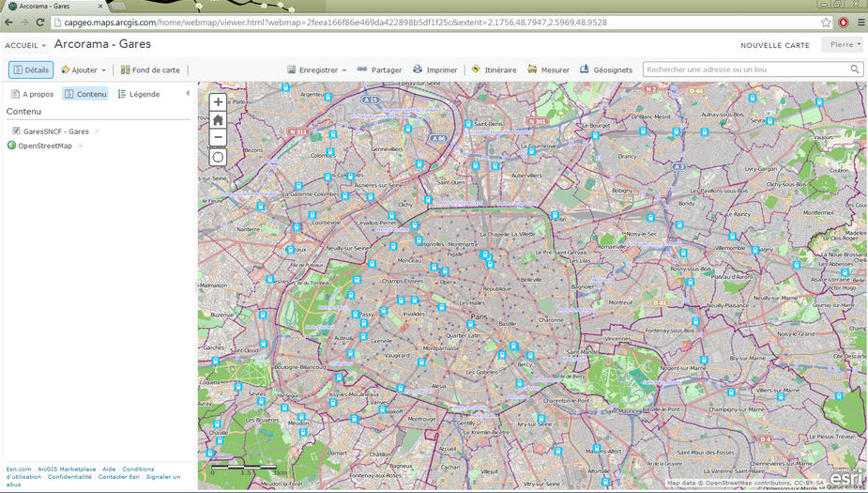
Task: Expand the Enregistrer save dropdown
Action: [317, 69]
